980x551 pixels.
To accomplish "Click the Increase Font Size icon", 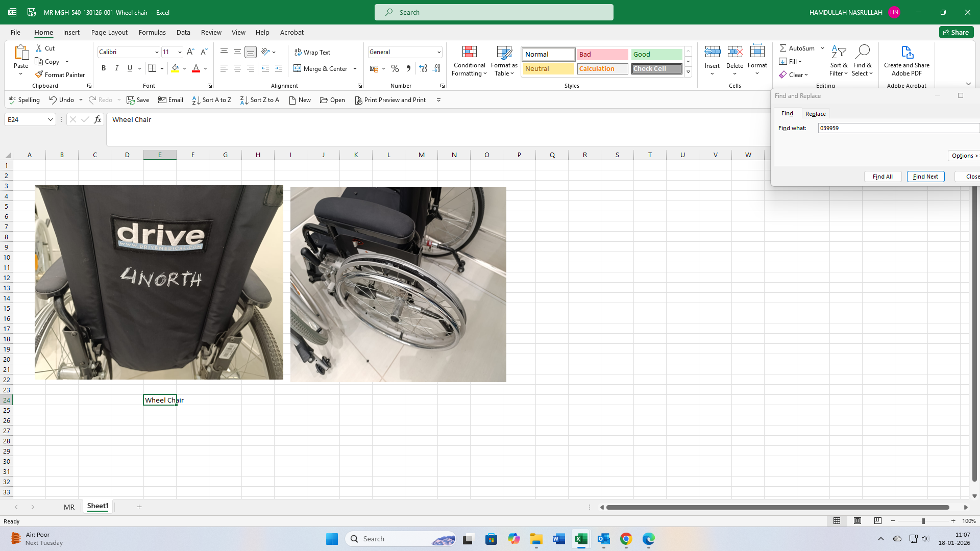I will click(190, 52).
